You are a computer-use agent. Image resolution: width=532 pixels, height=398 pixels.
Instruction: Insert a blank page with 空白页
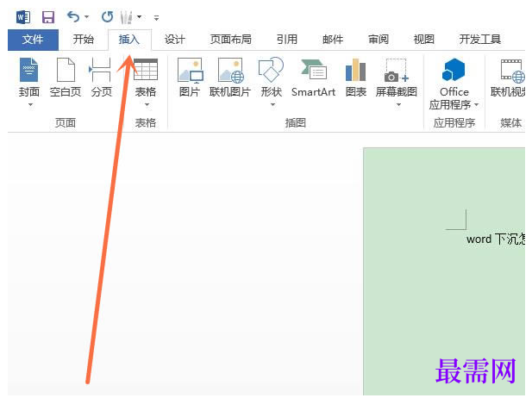[66, 78]
